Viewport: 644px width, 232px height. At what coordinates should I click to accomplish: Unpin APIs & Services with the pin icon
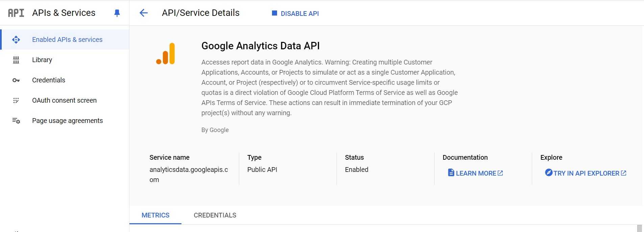pyautogui.click(x=117, y=13)
